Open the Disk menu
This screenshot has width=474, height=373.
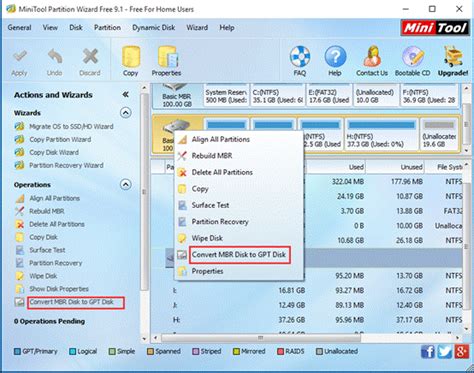coord(76,28)
